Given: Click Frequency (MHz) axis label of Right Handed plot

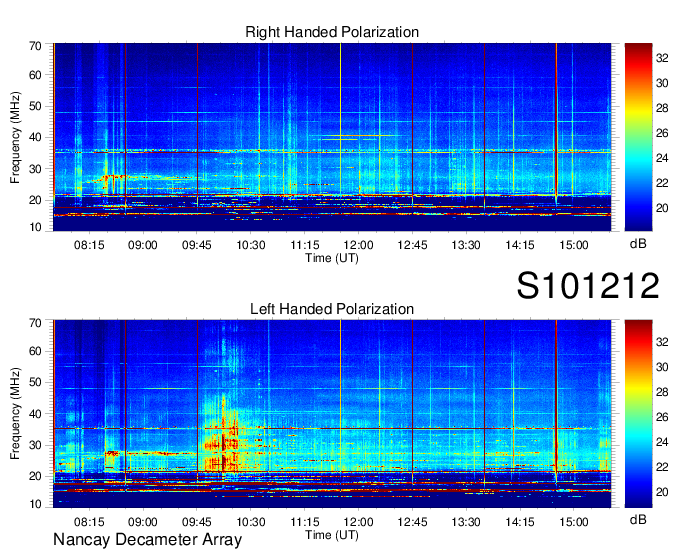Looking at the screenshot, I should [15, 137].
